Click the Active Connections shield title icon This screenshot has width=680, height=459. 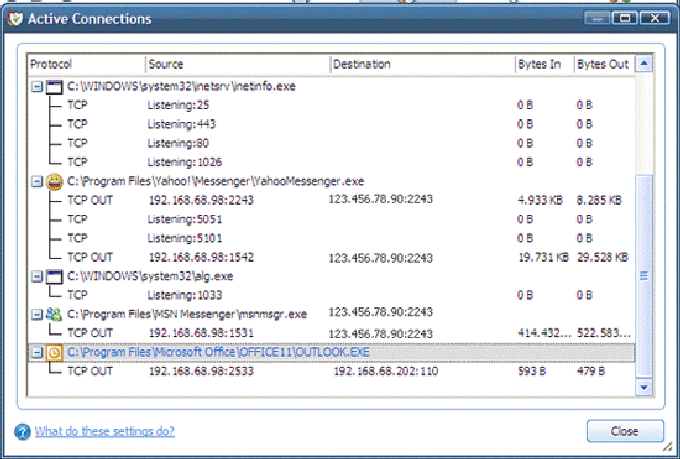[x=15, y=18]
